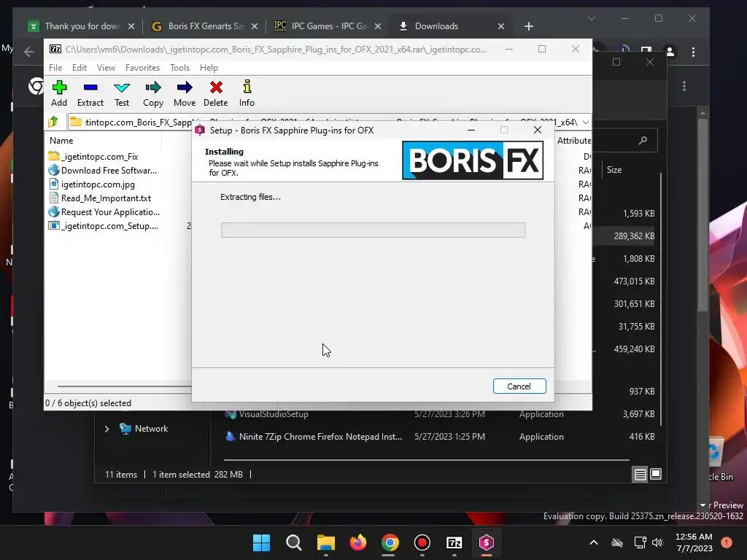Click the File Explorer vertical scrollbar
The image size is (747, 560).
pos(661,299)
